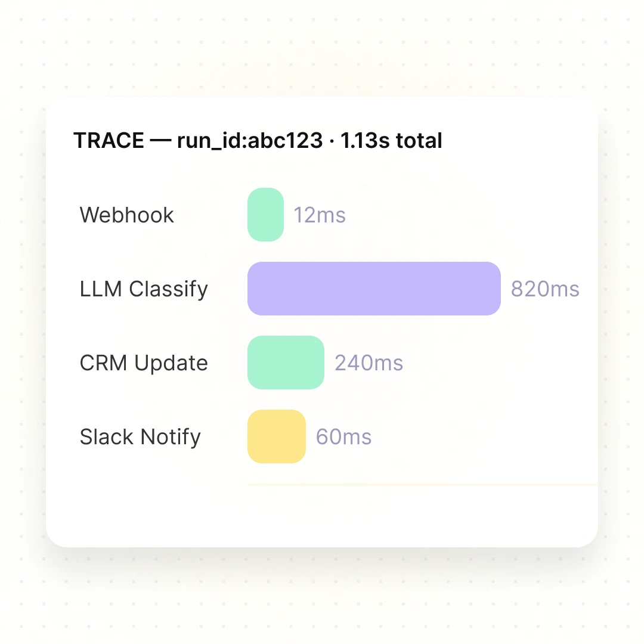
Task: Click empty space at the card bottom
Action: click(322, 518)
